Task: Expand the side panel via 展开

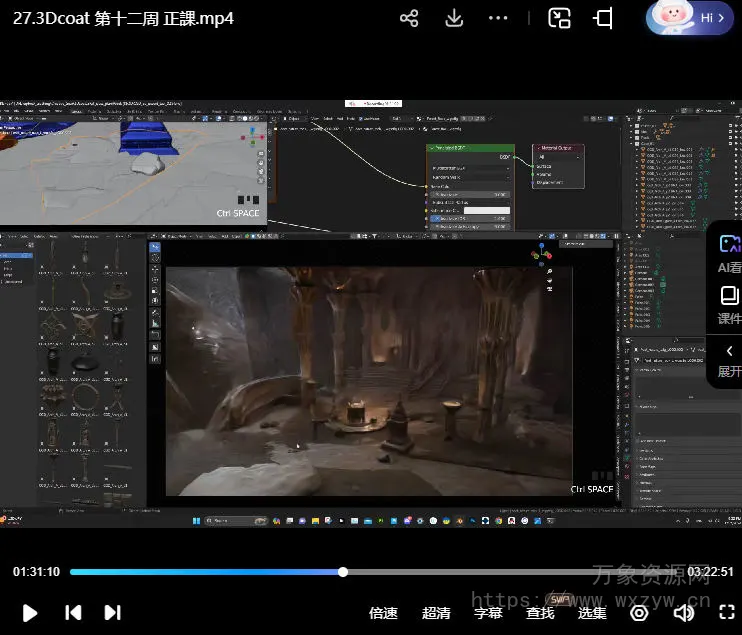Action: [729, 360]
